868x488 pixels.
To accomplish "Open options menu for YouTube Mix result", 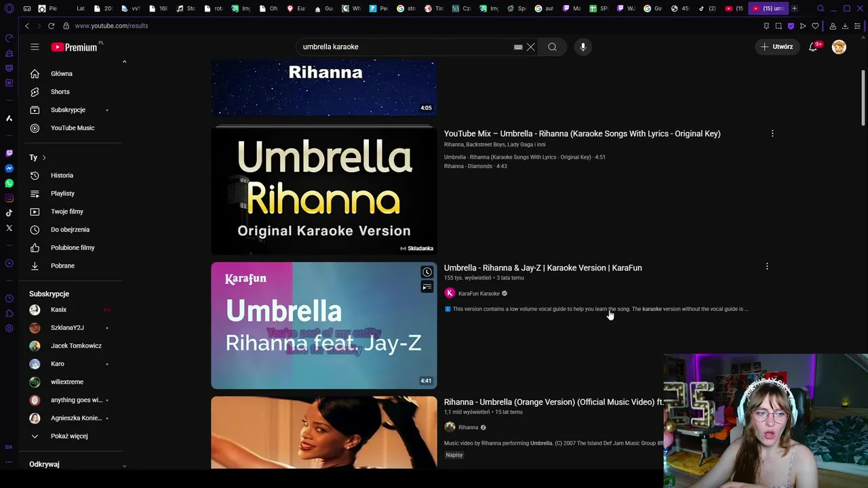I will [x=772, y=134].
